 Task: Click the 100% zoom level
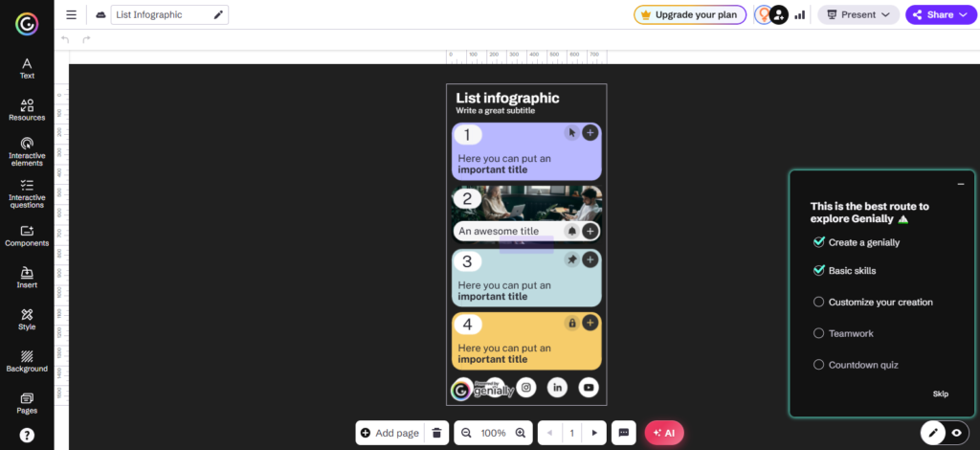click(x=493, y=433)
